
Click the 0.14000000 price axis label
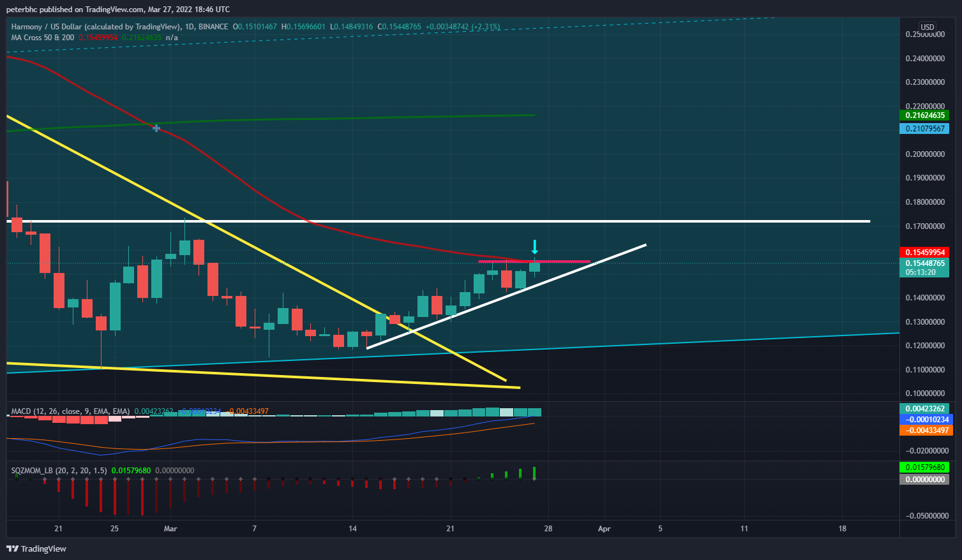pyautogui.click(x=925, y=298)
